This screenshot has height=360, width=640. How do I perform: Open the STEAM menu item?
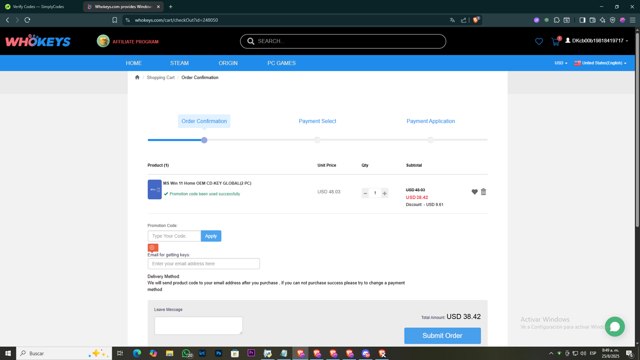click(x=179, y=63)
